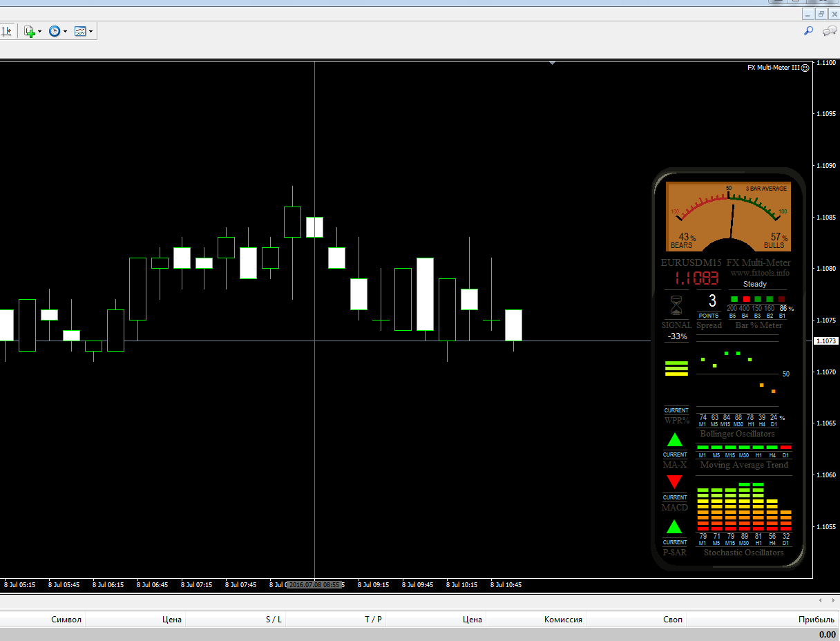Click the red D1 moving average trend bar
This screenshot has width=840, height=641.
[785, 448]
